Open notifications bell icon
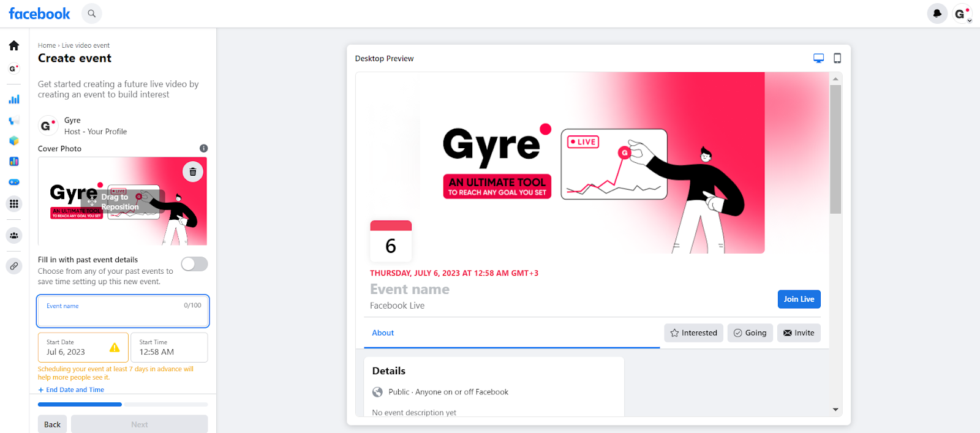The width and height of the screenshot is (980, 433). coord(937,13)
